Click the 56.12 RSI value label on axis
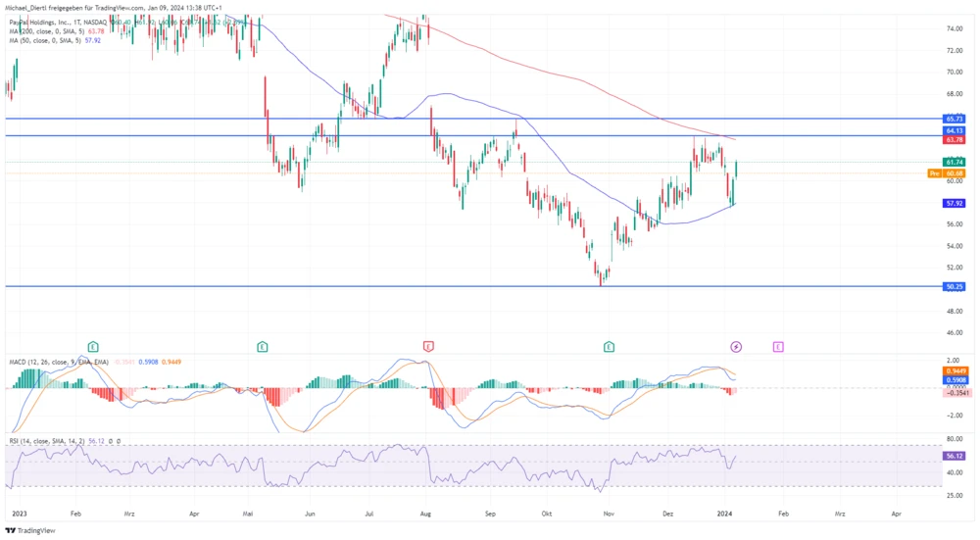The height and width of the screenshot is (540, 980). click(x=955, y=457)
